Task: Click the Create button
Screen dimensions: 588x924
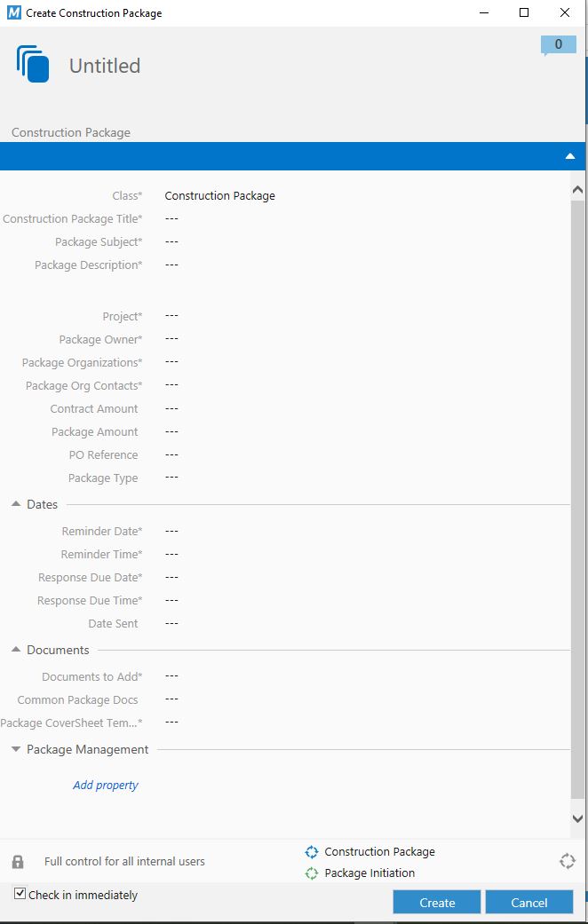Action: tap(437, 903)
